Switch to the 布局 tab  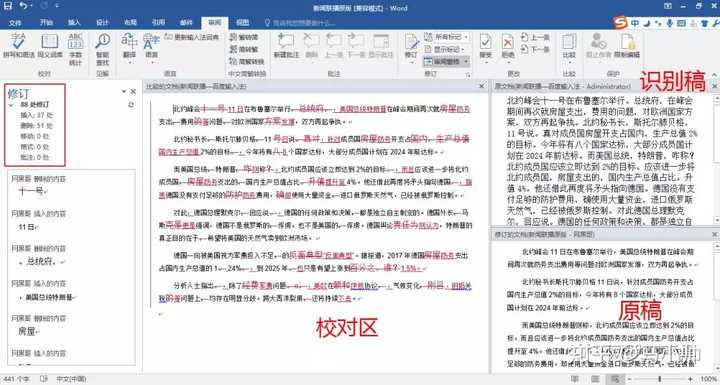pyautogui.click(x=130, y=23)
